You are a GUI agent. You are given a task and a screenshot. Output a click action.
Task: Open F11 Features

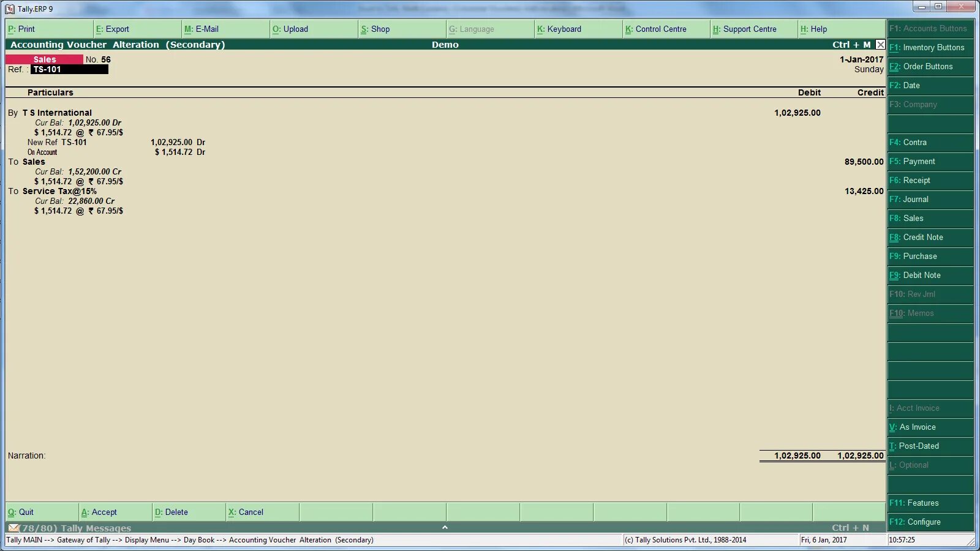point(930,503)
